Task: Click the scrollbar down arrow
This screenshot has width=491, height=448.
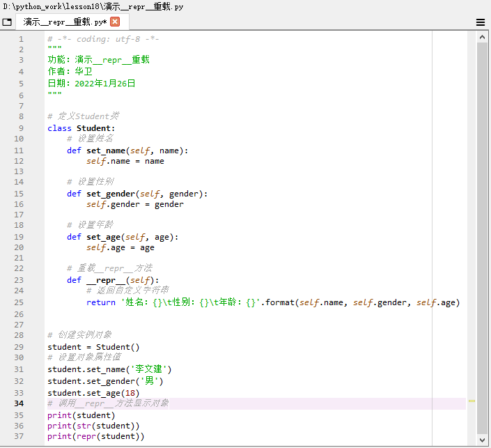Action: (482, 440)
